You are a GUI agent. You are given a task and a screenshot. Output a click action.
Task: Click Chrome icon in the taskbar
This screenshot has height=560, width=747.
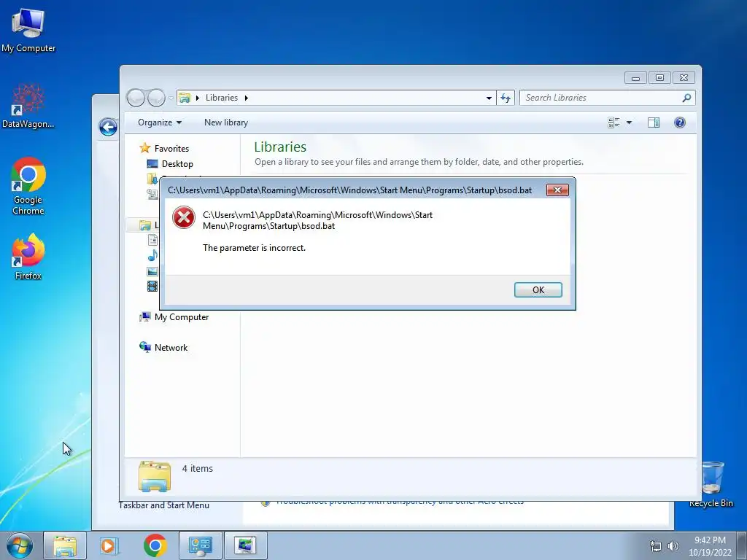155,545
